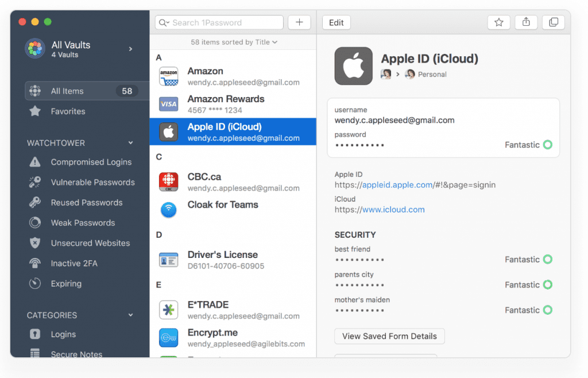Select the Encrypt.me icon entry
Viewport: 588px width, 378px height.
[x=168, y=338]
